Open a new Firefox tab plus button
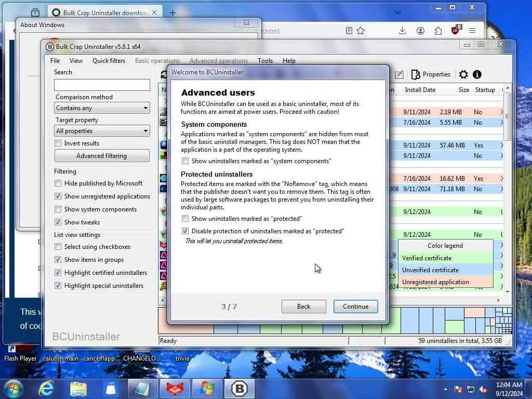Viewport: 532px width, 399px height. 172,13
